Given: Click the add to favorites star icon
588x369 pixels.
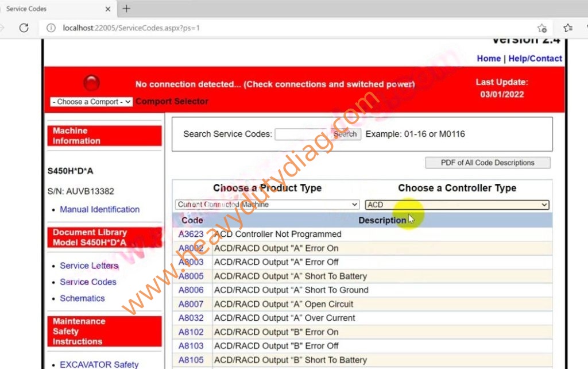Looking at the screenshot, I should (x=541, y=28).
